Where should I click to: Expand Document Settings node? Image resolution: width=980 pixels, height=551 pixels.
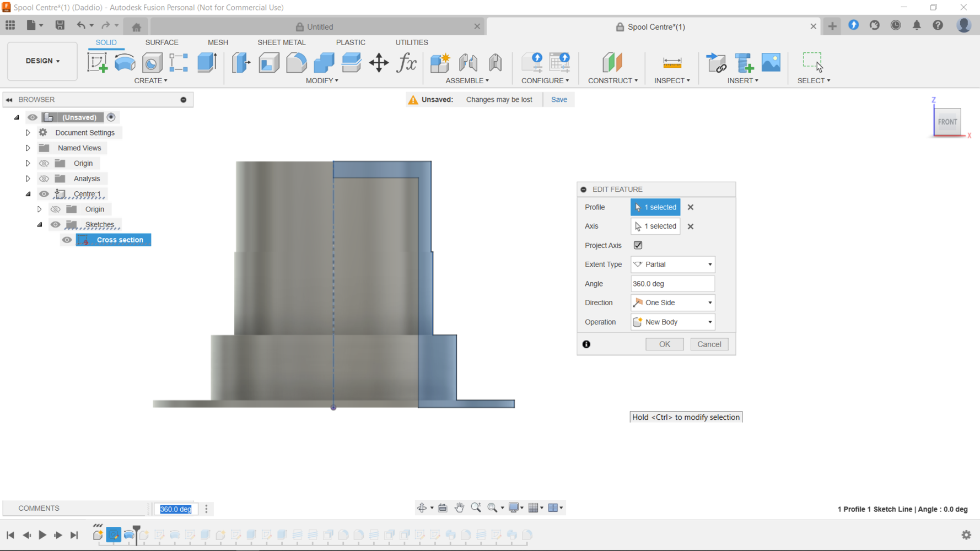click(28, 133)
